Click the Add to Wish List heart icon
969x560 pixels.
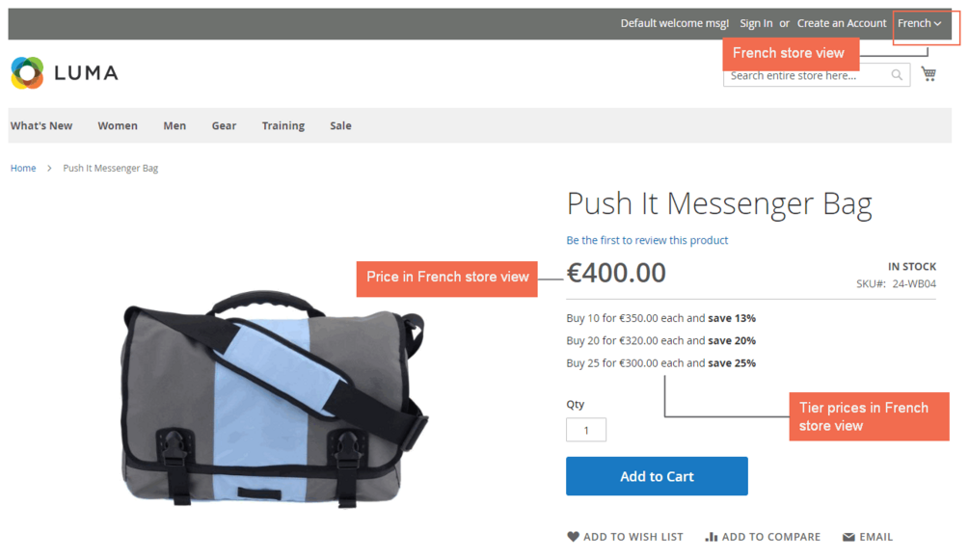573,537
